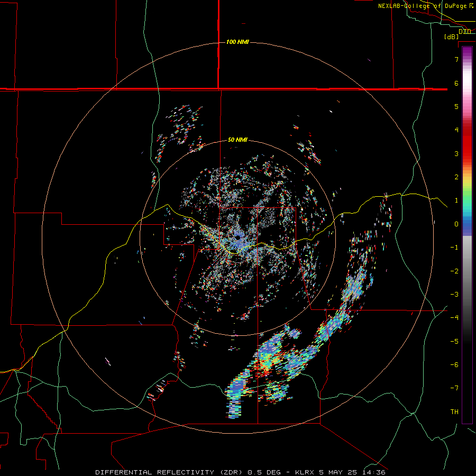Click the "NEXLAB-College of DuPage" credit text
476x476 pixels.
422,6
